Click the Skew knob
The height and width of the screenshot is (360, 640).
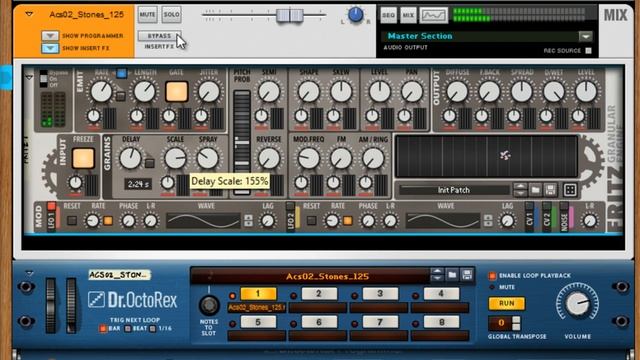click(x=341, y=91)
